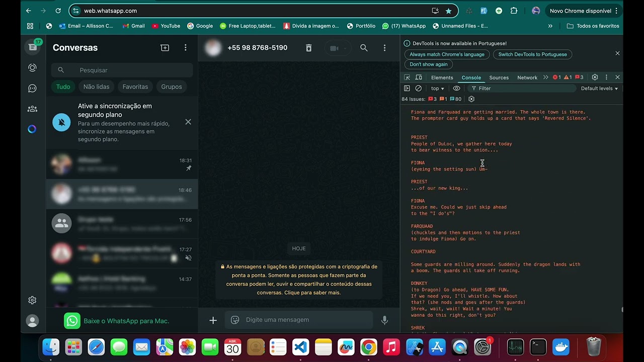
Task: Click the attach plus icon in message bar
Action: pyautogui.click(x=213, y=320)
